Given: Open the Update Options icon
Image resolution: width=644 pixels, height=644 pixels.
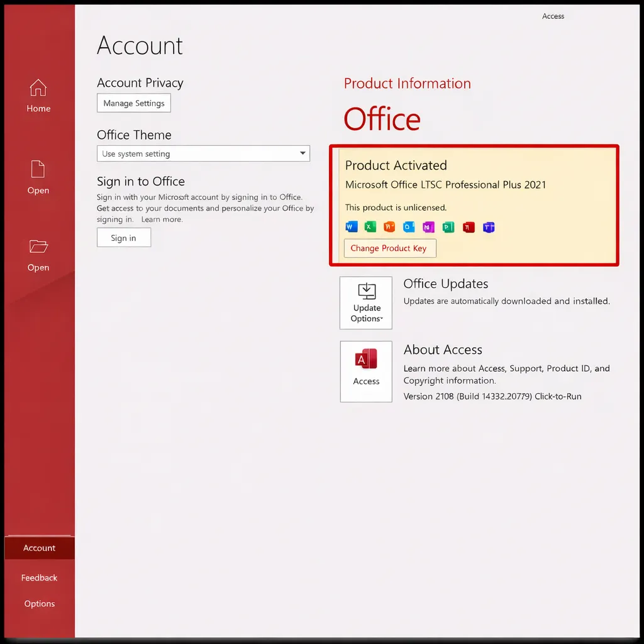Looking at the screenshot, I should point(366,302).
